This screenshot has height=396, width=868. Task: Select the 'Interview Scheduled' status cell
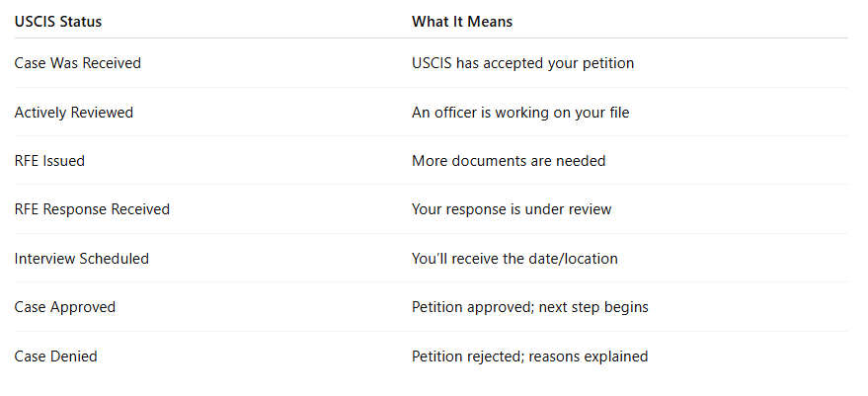click(81, 259)
